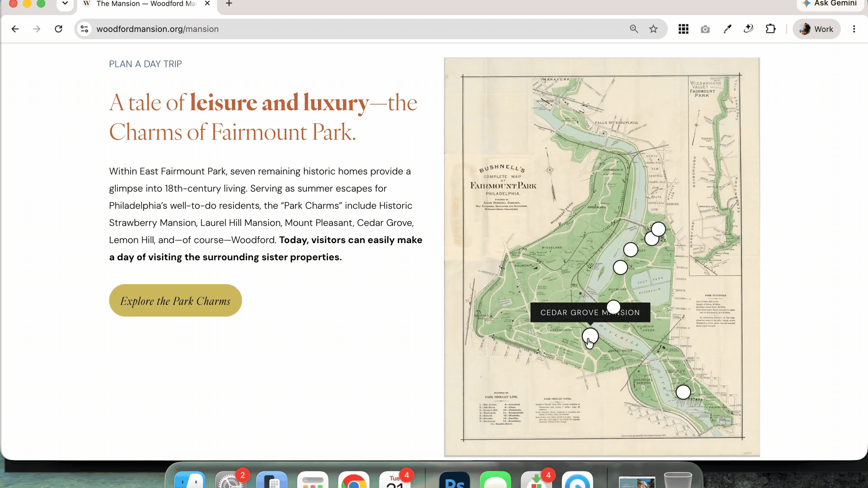Image resolution: width=868 pixels, height=488 pixels.
Task: Open Finder from the dock
Action: pyautogui.click(x=190, y=481)
